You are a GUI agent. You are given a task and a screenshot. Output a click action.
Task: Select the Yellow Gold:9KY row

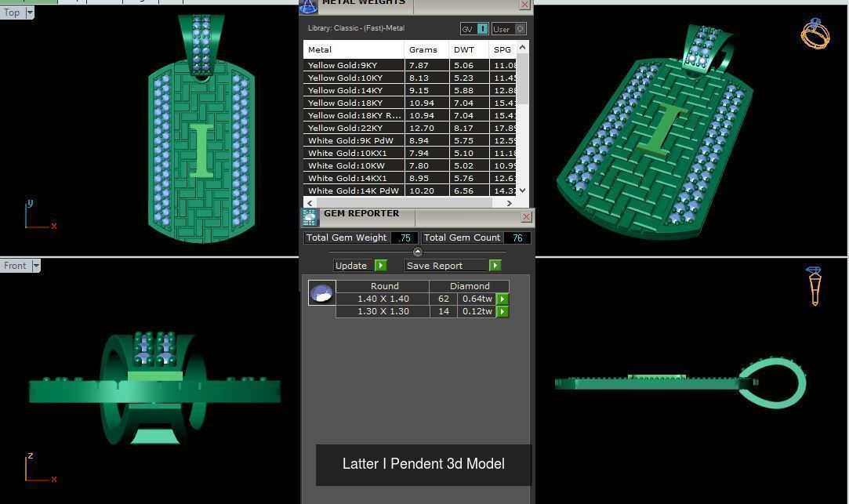click(x=410, y=65)
